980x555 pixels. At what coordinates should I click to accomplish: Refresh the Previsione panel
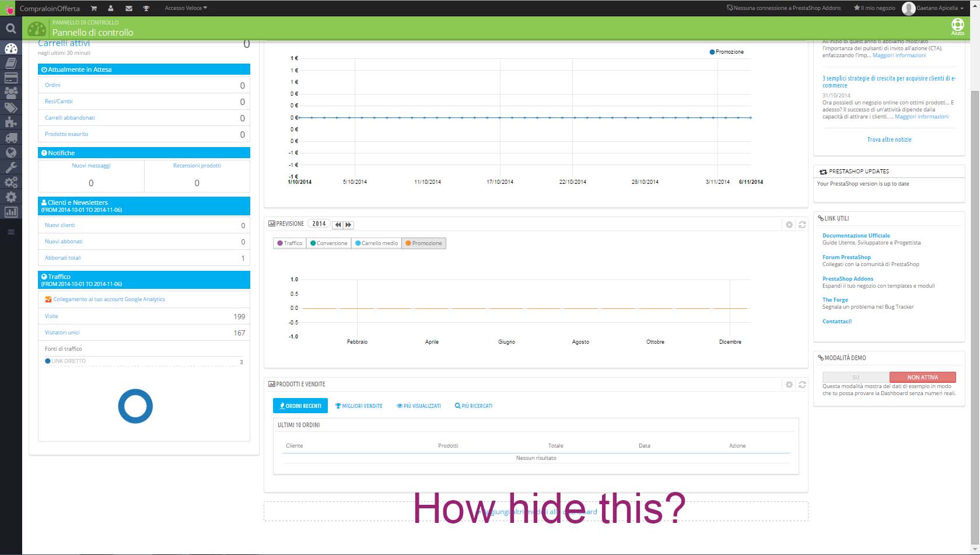(802, 224)
